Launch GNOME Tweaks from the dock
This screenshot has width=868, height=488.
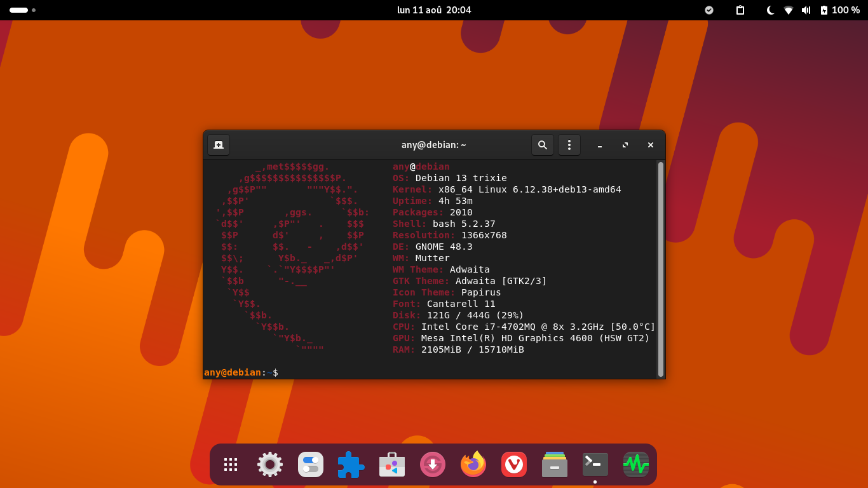pos(311,464)
